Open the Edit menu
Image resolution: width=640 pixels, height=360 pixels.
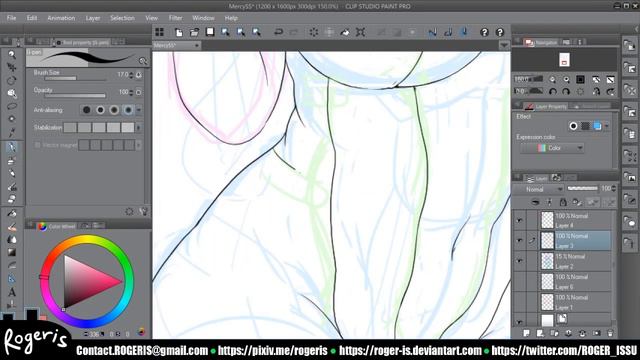(32, 18)
